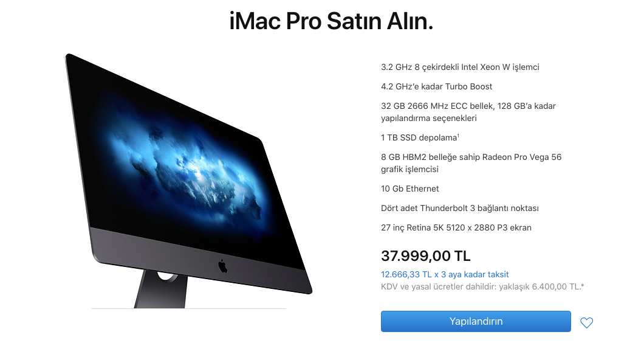Click the 10 Gb Ethernet spec line

410,189
